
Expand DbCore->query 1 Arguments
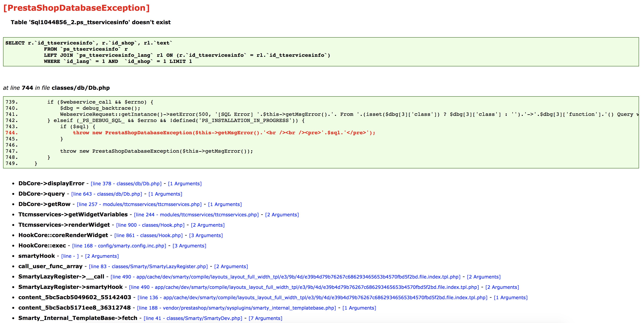[165, 194]
